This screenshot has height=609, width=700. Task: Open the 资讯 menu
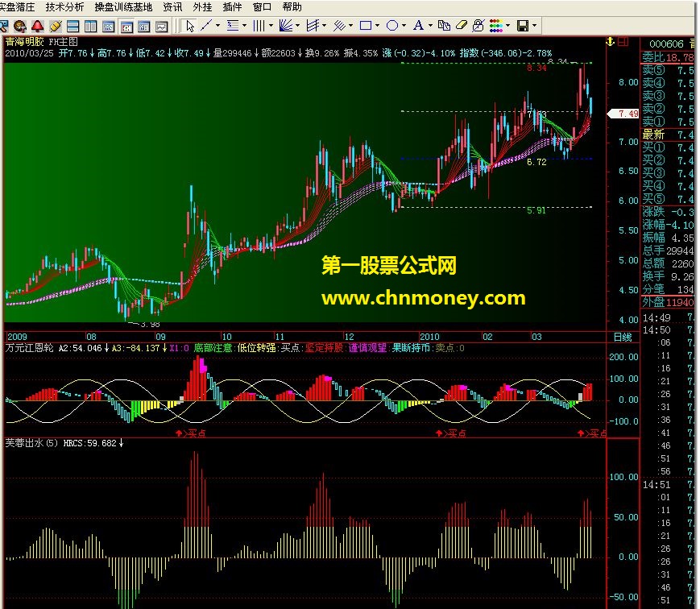tap(172, 6)
